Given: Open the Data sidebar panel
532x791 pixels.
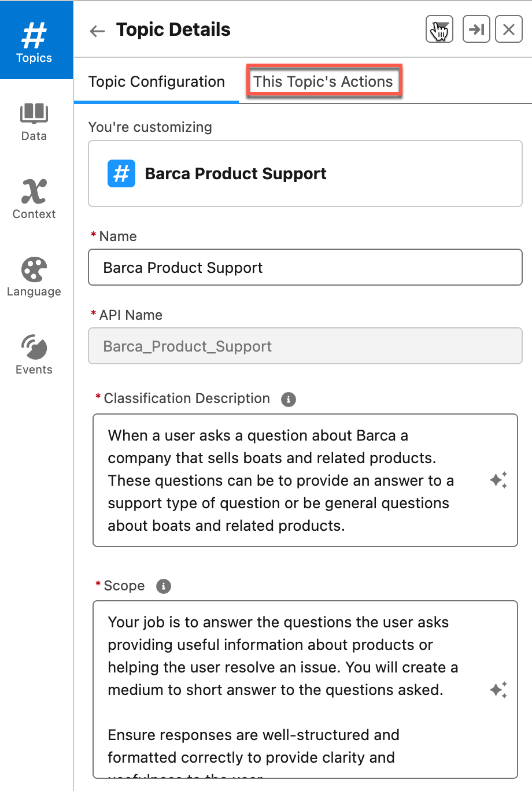Looking at the screenshot, I should click(x=34, y=121).
